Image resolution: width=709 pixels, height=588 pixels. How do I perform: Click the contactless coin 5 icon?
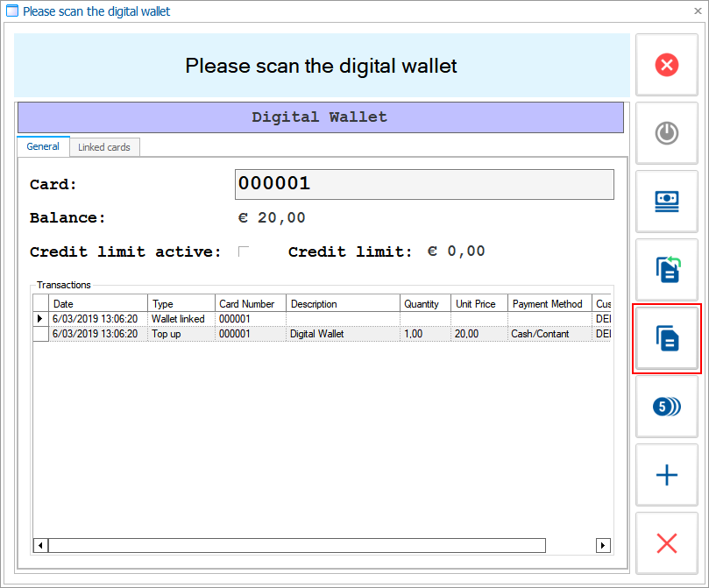tap(666, 407)
